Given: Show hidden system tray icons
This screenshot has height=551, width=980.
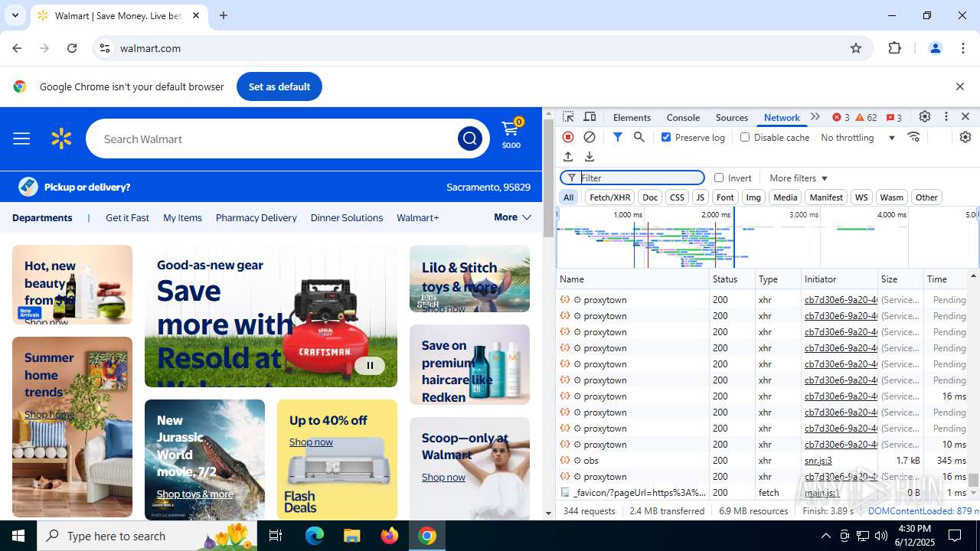Looking at the screenshot, I should 825,536.
